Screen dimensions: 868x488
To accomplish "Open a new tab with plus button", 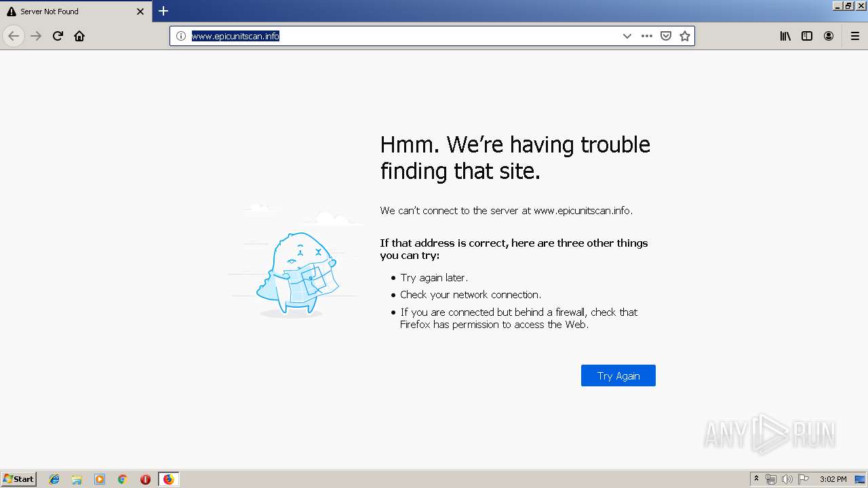I will point(163,11).
